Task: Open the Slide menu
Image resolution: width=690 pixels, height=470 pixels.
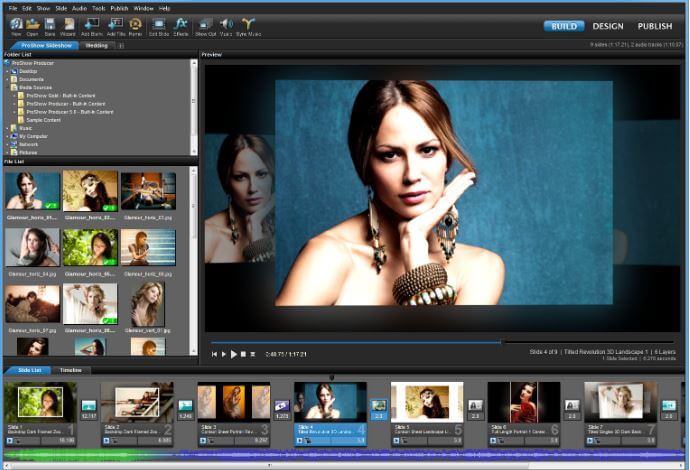Action: pos(61,8)
